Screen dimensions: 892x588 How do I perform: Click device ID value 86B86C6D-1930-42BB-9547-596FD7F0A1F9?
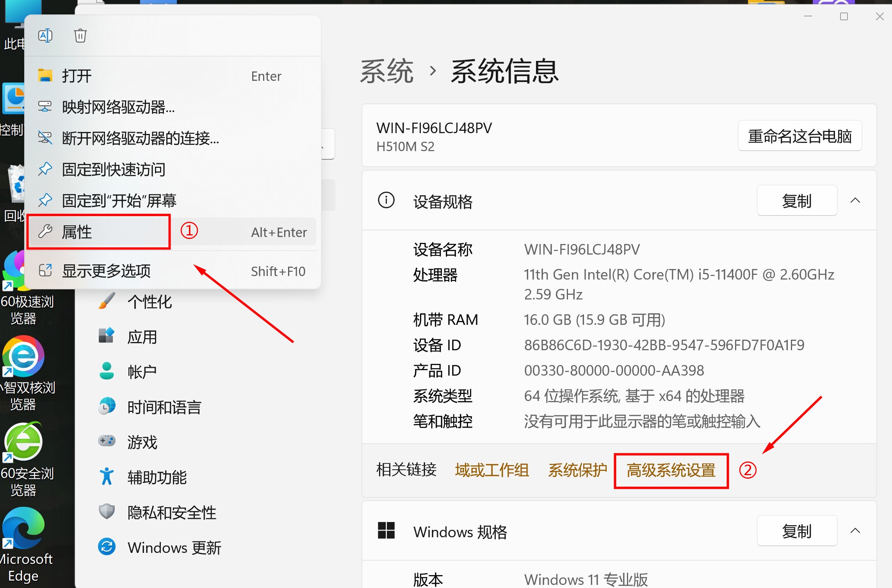click(664, 345)
